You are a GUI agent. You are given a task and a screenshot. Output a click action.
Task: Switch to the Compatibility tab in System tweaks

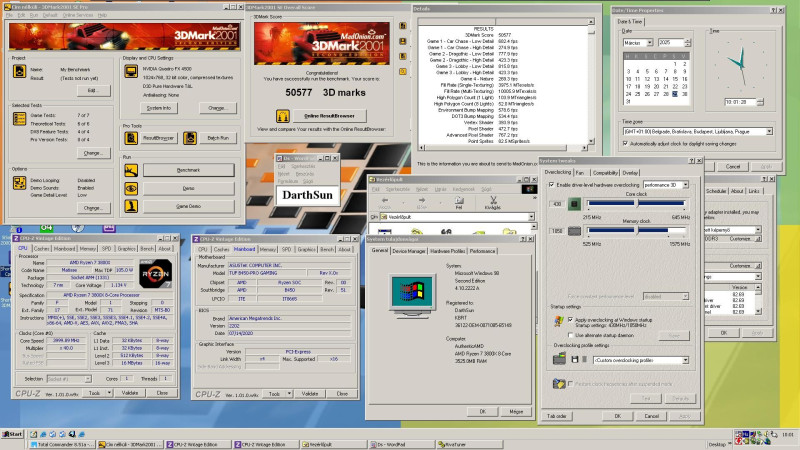[606, 173]
